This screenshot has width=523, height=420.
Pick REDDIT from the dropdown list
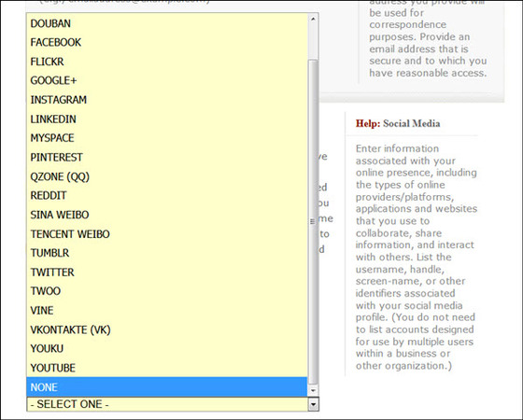pos(167,195)
